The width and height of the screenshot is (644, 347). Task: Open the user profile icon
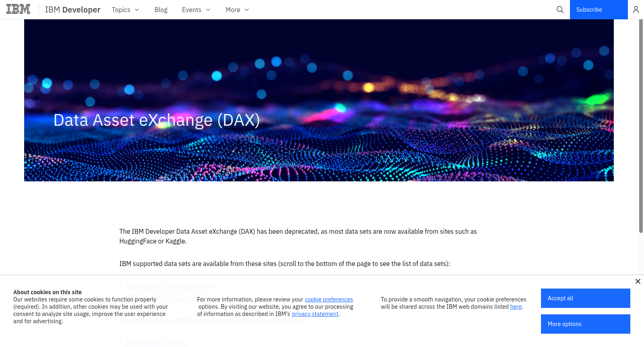[636, 10]
